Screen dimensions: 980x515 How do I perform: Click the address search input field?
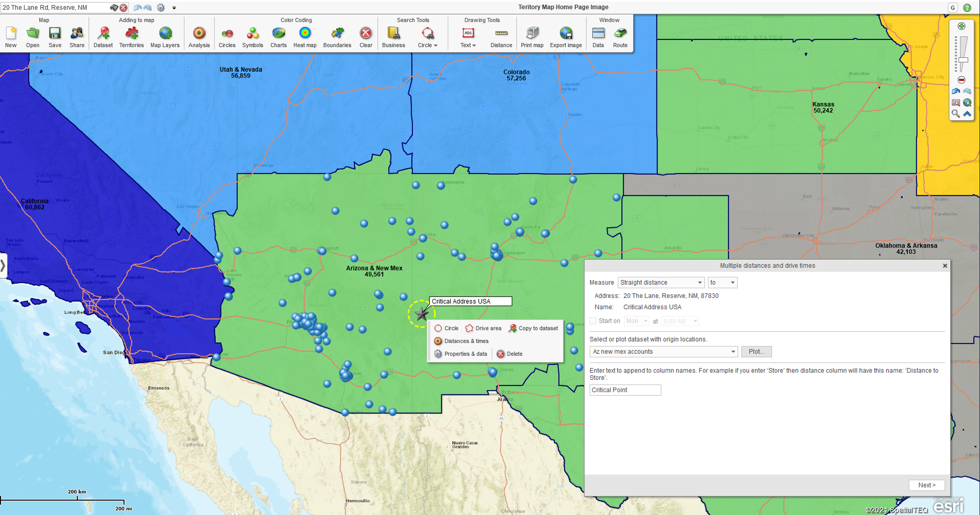[x=55, y=8]
